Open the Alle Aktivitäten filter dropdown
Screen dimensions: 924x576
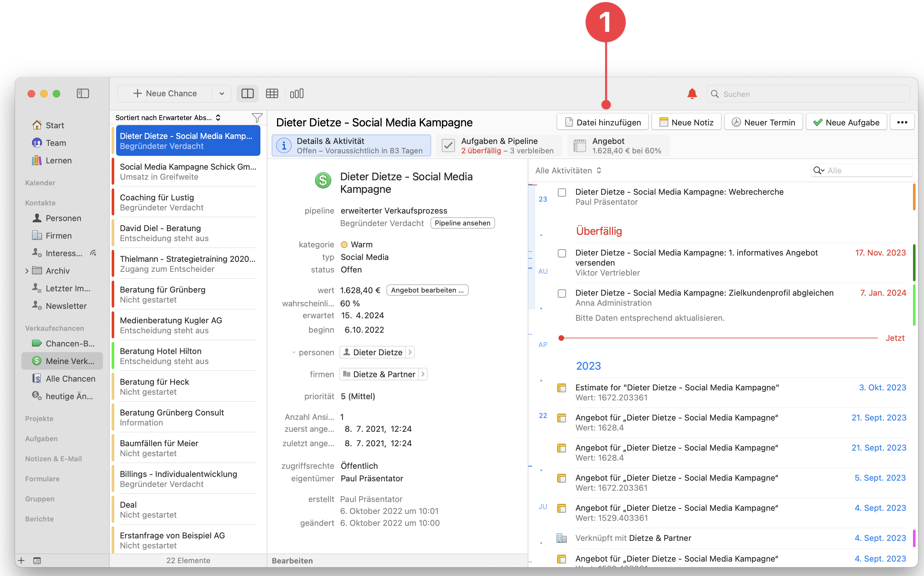coord(568,171)
